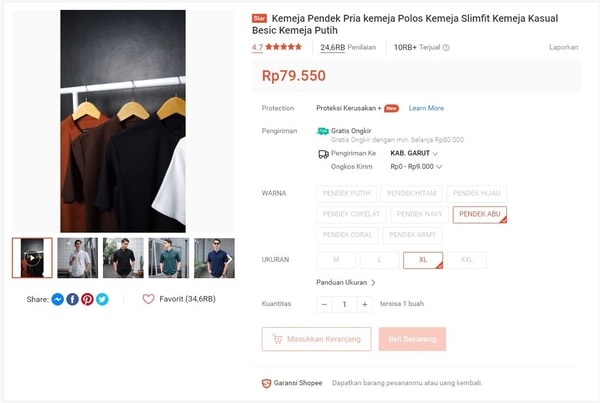Share product on Twitter
This screenshot has height=403, width=600.
point(102,299)
